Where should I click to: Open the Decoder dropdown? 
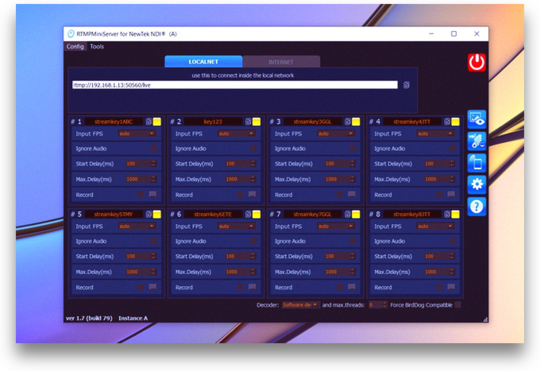(300, 305)
